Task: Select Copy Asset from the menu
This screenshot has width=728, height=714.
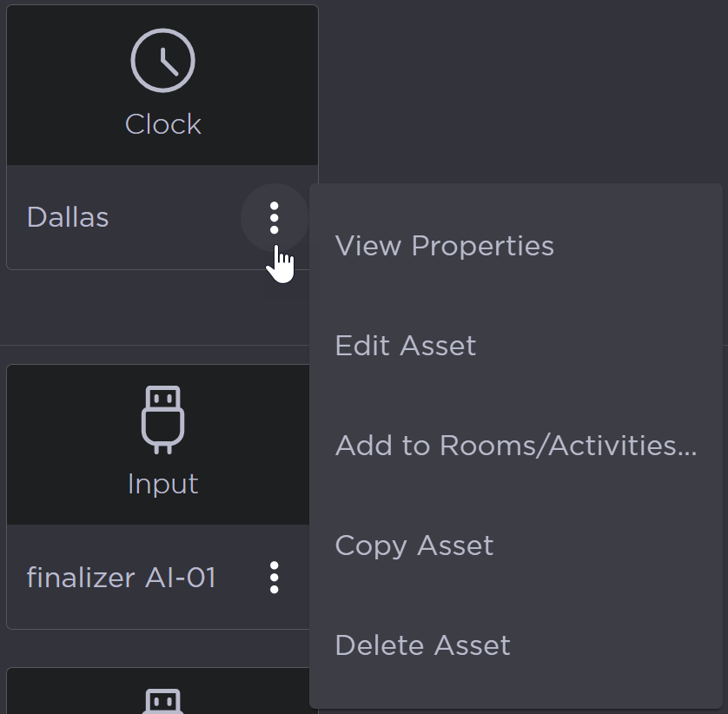Action: tap(414, 545)
